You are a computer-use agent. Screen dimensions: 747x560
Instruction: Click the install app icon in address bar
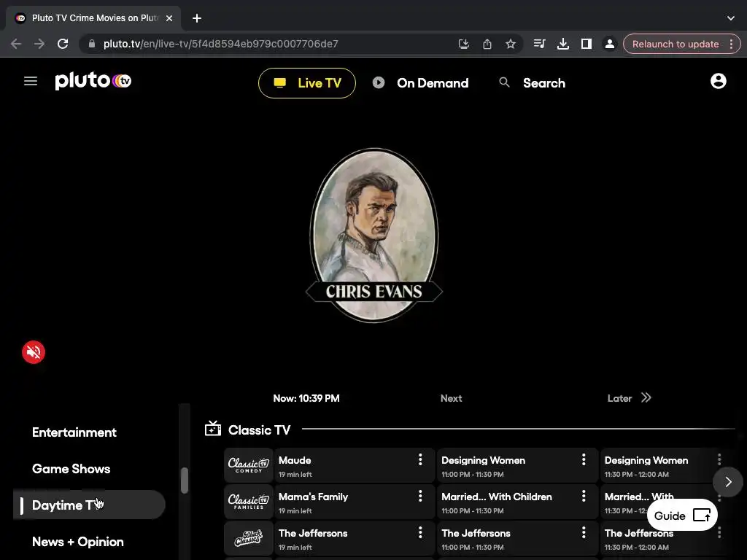463,44
